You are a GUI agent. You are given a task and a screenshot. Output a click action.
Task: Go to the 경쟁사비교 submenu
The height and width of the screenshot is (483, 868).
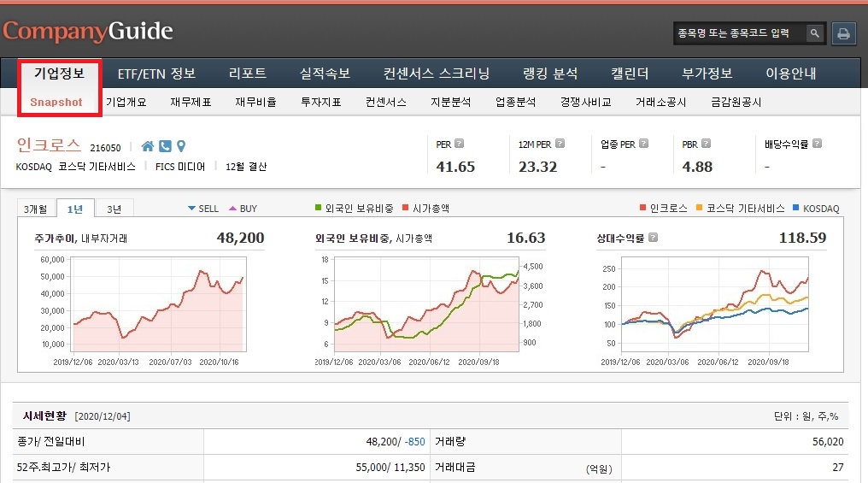pyautogui.click(x=586, y=102)
